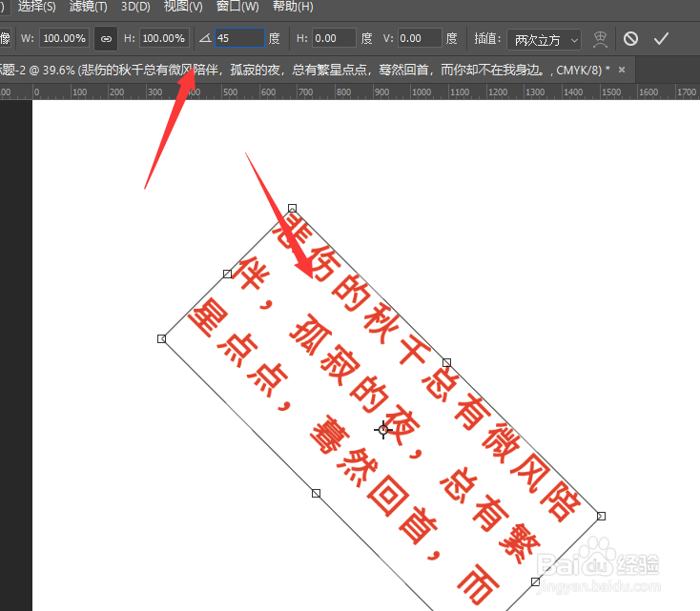Click the rotation angle field showing 45
The width and height of the screenshot is (700, 611).
click(239, 38)
